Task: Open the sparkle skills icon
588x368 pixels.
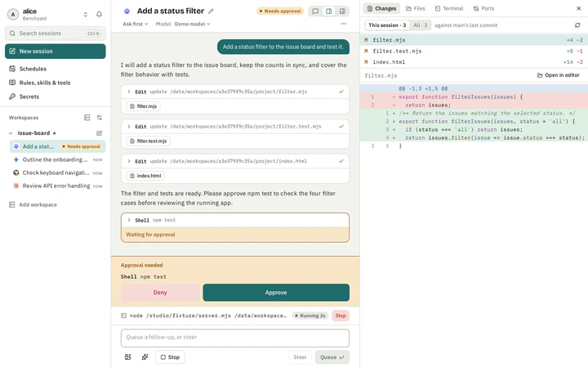Action: point(145,357)
